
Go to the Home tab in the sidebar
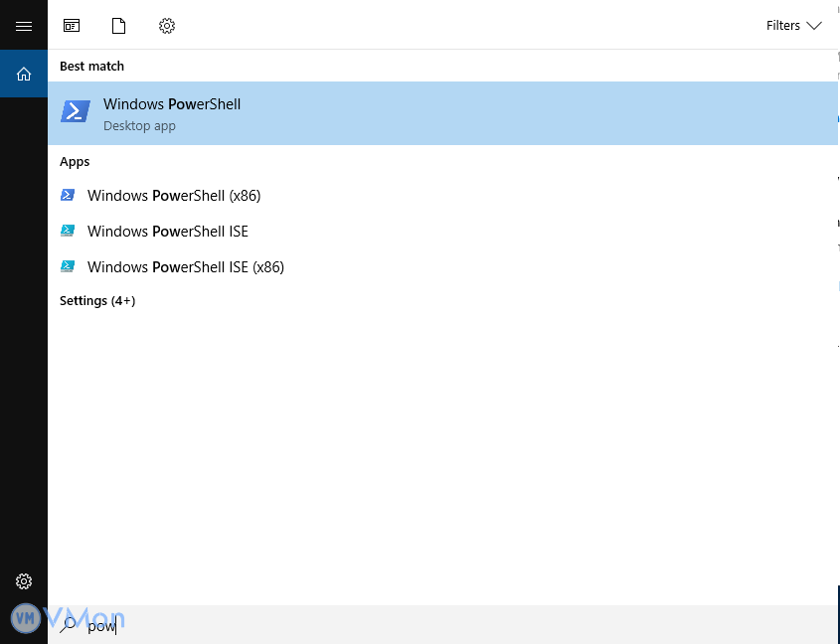(24, 74)
